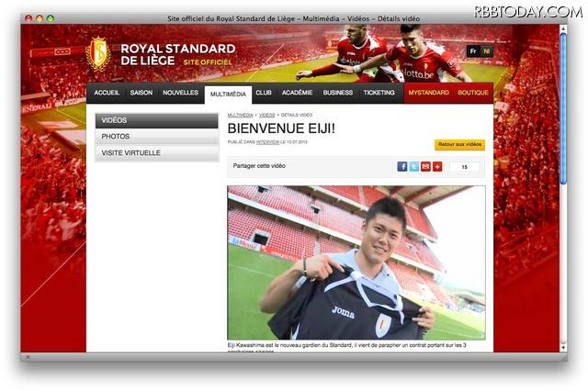Share the video on Facebook
The width and height of the screenshot is (588, 390).
pyautogui.click(x=401, y=166)
